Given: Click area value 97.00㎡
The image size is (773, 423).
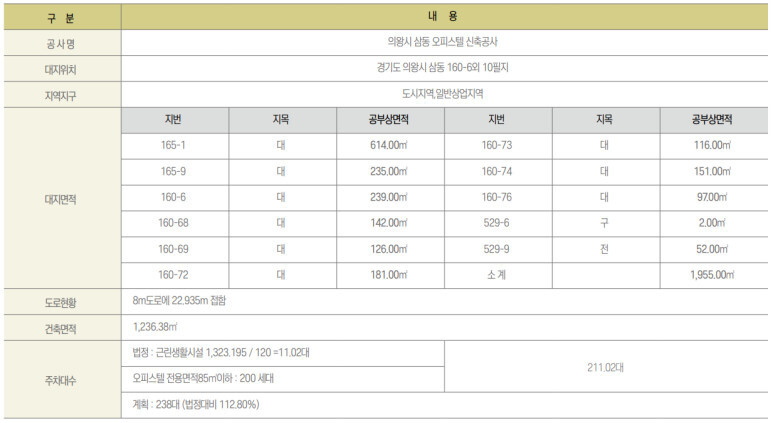Looking at the screenshot, I should [712, 197].
